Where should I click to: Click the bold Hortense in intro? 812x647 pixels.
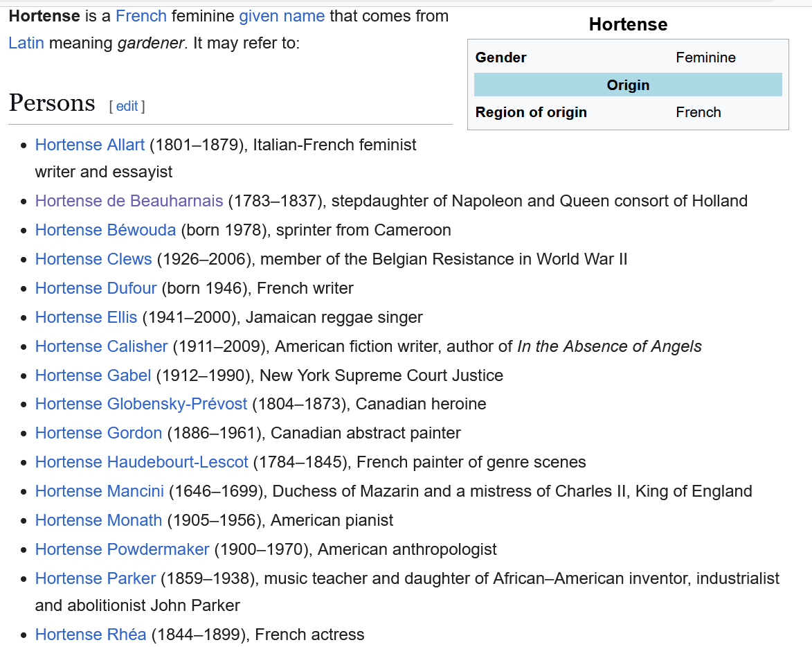pyautogui.click(x=44, y=16)
